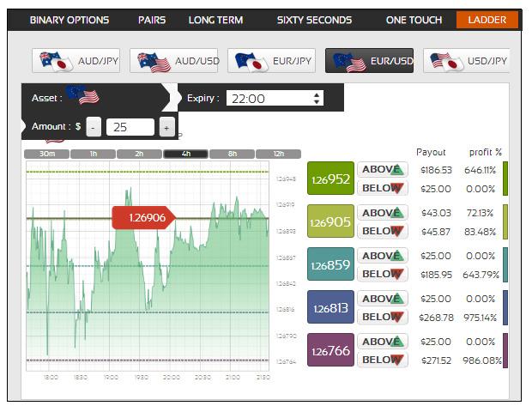Set chart timeframe to 2h
This screenshot has width=532, height=412.
[x=140, y=154]
